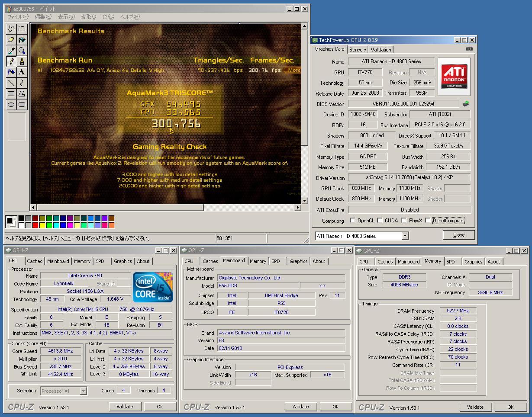This screenshot has width=532, height=417.
Task: Choose the Fill With Color bucket tool
Action: (x=22, y=40)
